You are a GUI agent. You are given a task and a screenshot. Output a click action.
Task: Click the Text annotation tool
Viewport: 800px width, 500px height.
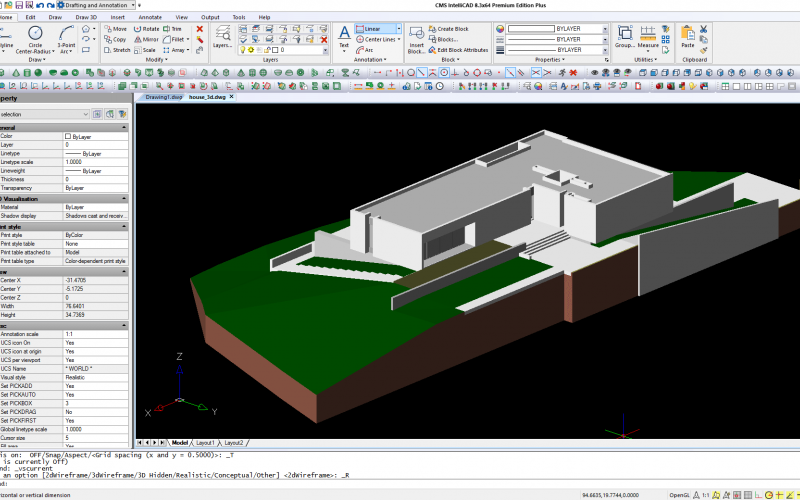(x=344, y=39)
